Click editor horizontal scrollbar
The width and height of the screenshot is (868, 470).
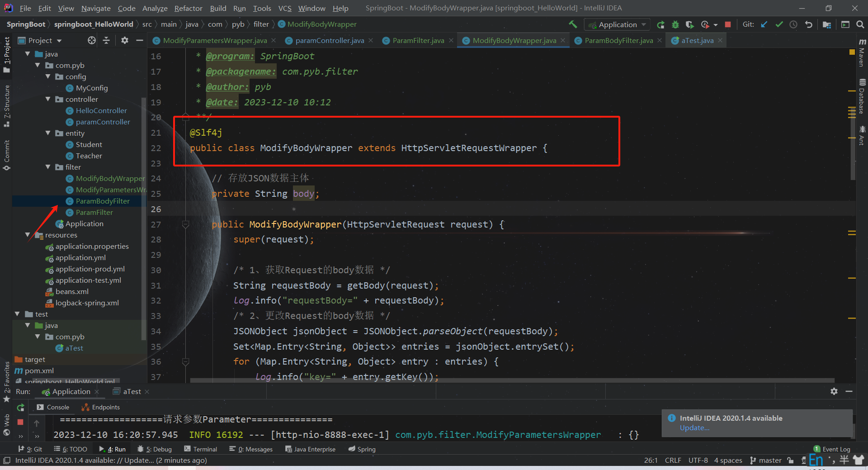tap(512, 380)
